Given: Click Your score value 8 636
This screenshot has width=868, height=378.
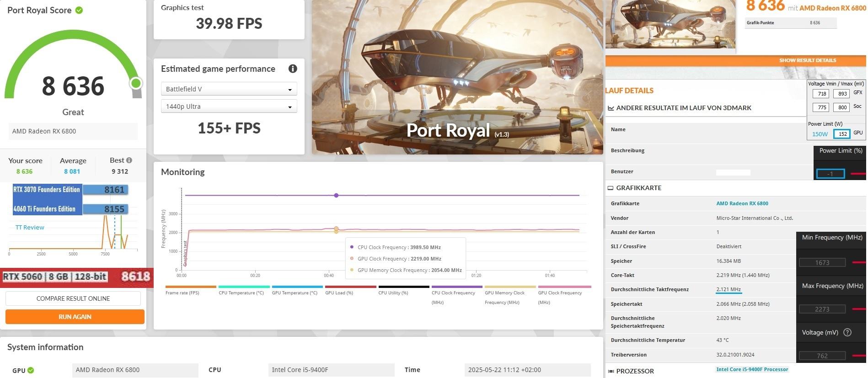Looking at the screenshot, I should (24, 171).
